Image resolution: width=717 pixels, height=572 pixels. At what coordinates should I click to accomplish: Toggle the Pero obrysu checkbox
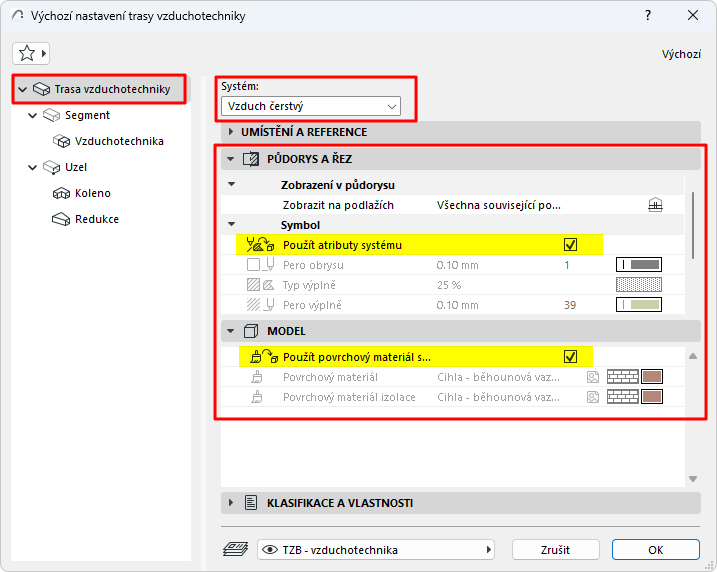pyautogui.click(x=253, y=265)
